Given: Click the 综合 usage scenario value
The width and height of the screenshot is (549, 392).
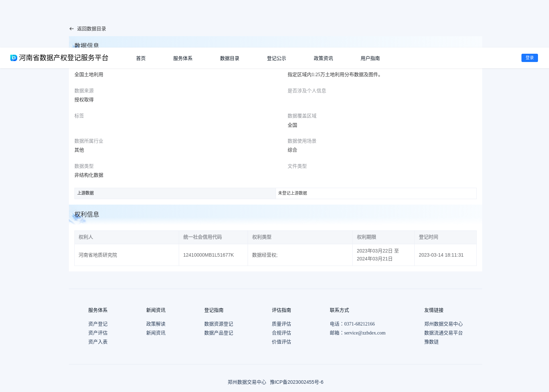Looking at the screenshot, I should 292,150.
